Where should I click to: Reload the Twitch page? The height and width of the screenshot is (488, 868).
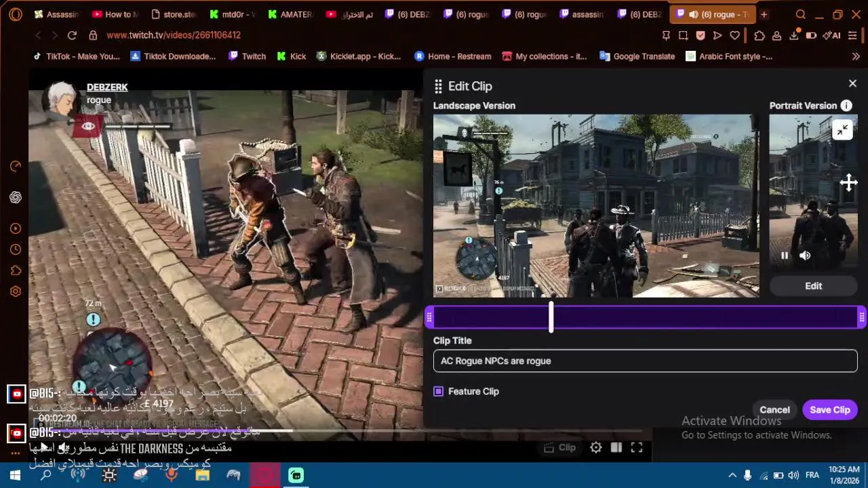72,35
